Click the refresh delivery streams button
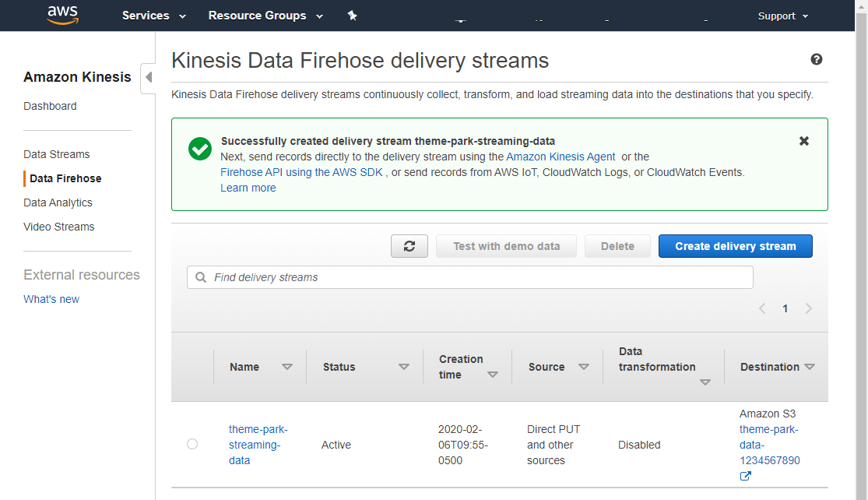The width and height of the screenshot is (868, 500). [x=409, y=246]
